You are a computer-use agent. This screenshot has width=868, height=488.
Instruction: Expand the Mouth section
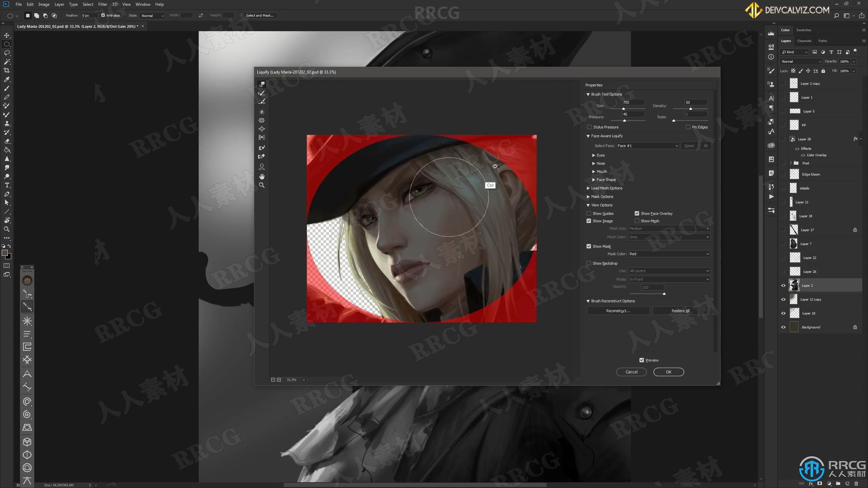click(594, 171)
